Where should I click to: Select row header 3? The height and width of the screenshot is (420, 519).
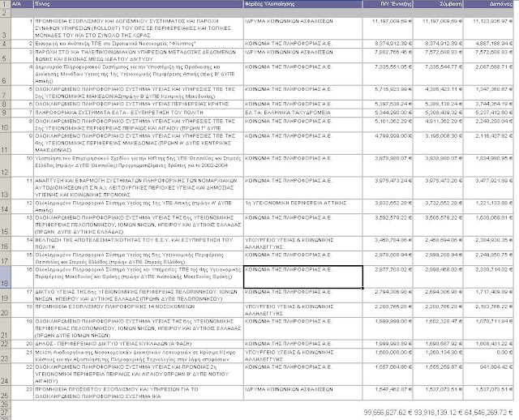[x=6, y=28]
